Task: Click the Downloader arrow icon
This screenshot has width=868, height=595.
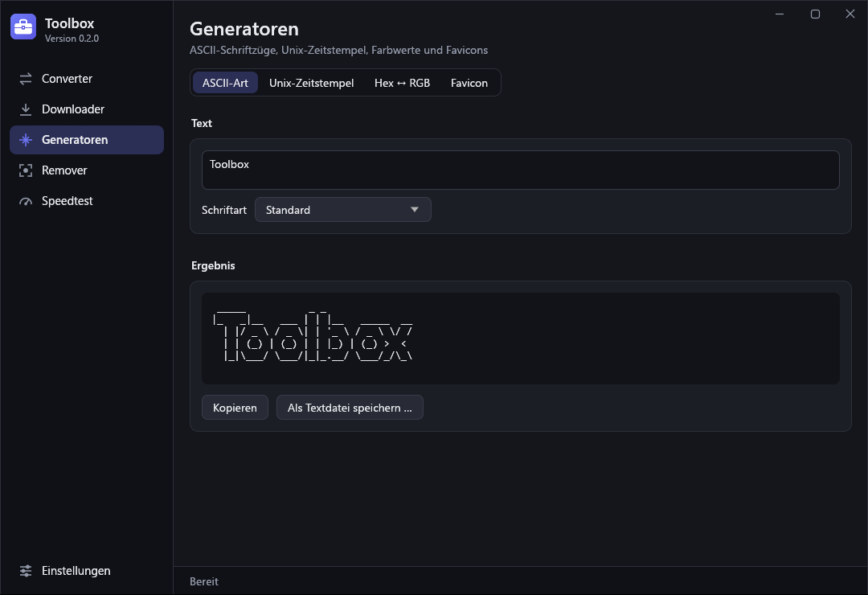Action: 26,109
